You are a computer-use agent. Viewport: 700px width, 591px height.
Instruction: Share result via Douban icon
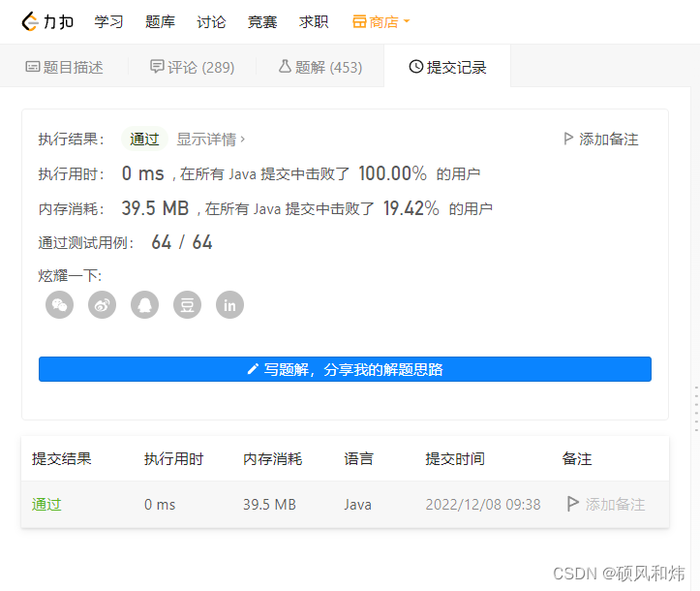click(187, 305)
